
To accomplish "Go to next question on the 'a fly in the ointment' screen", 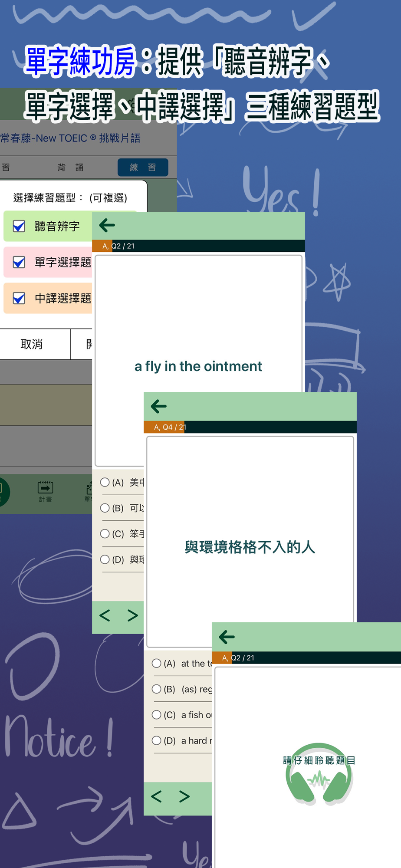I will pyautogui.click(x=133, y=615).
